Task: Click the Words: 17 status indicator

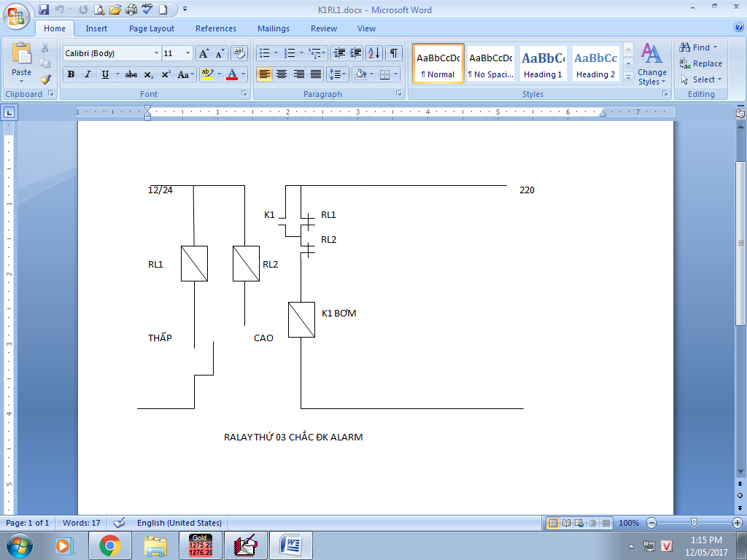Action: 81,523
